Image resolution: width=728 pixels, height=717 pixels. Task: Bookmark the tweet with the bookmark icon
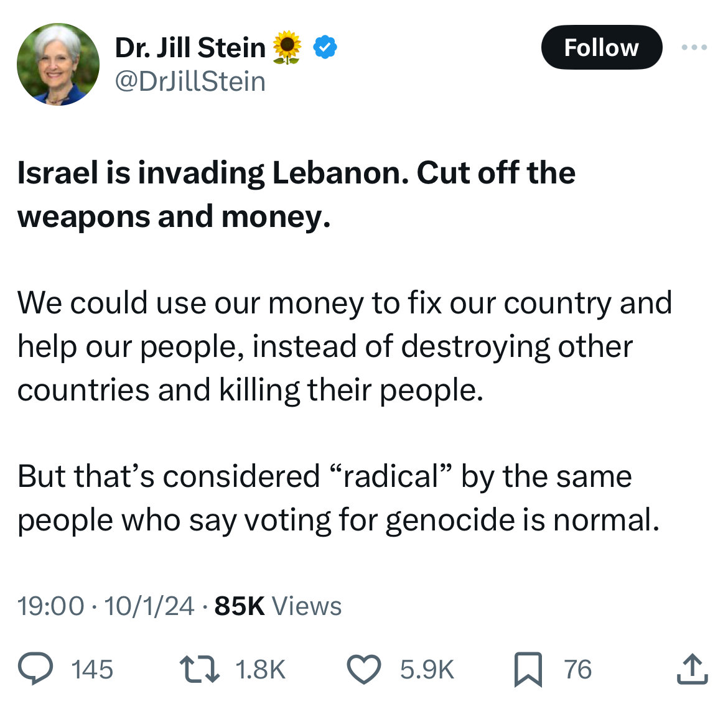click(528, 669)
